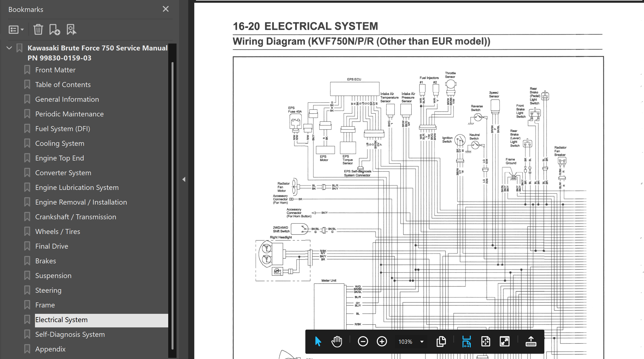Delete the selected bookmark with trash icon

click(38, 30)
